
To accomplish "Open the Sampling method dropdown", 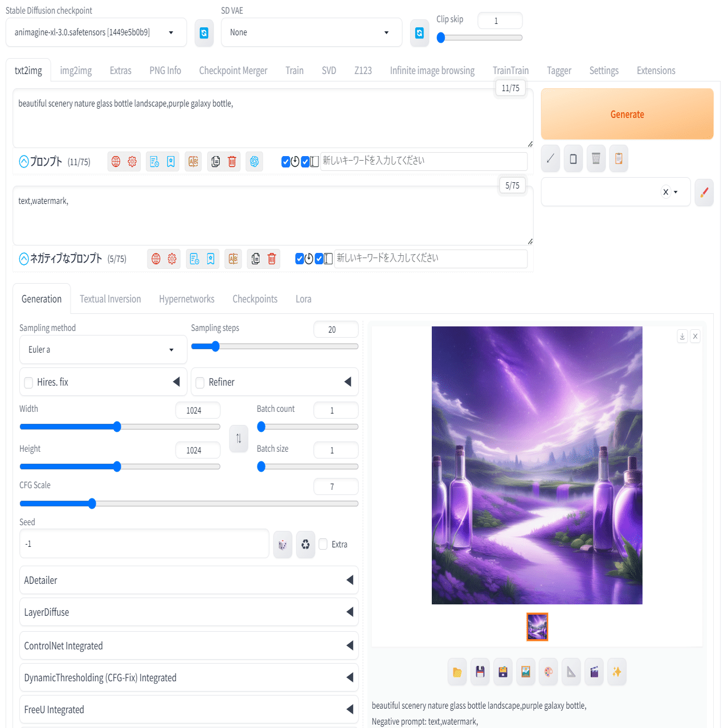I will [x=103, y=350].
